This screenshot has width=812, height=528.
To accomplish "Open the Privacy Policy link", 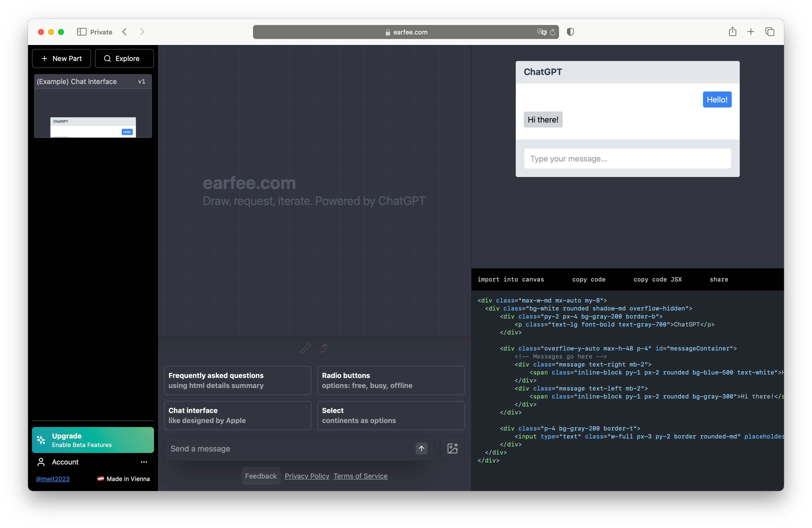I will pyautogui.click(x=307, y=476).
